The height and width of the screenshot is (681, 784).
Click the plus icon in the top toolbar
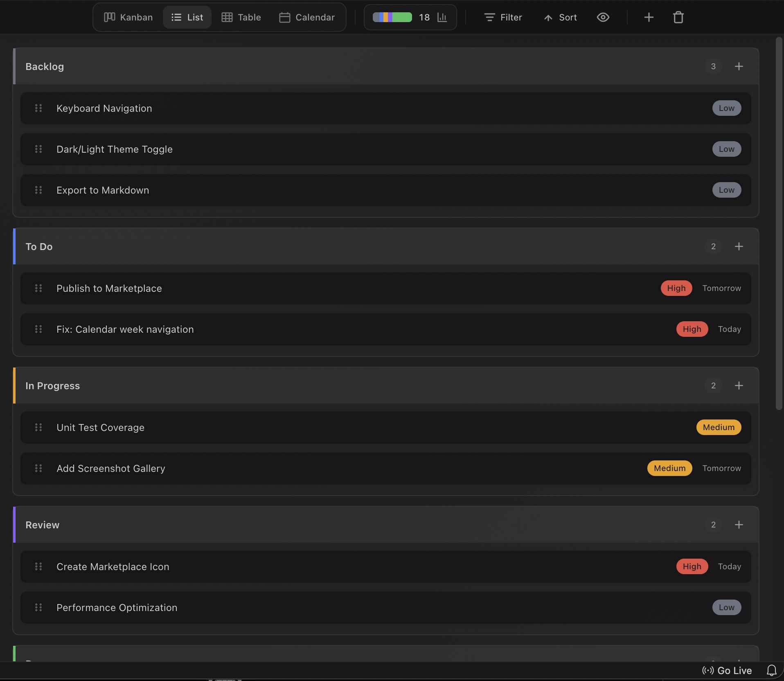(x=648, y=17)
